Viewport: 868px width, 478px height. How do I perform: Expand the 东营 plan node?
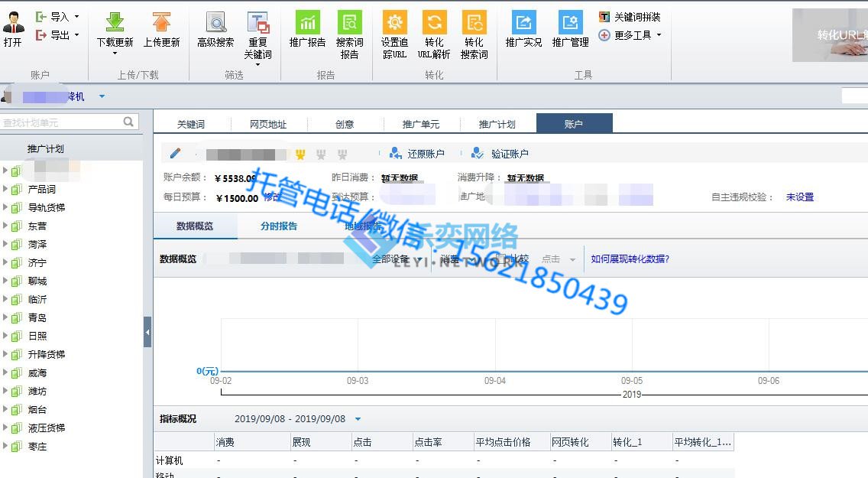[5, 226]
